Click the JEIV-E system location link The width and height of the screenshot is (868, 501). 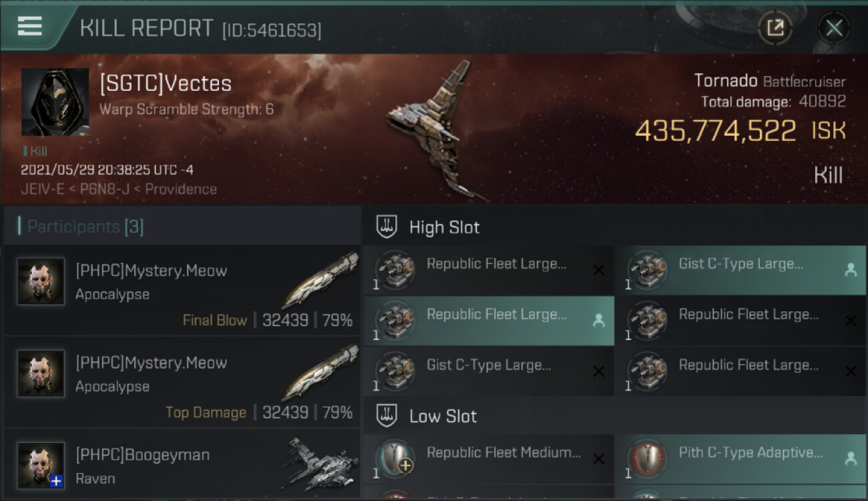[x=43, y=189]
